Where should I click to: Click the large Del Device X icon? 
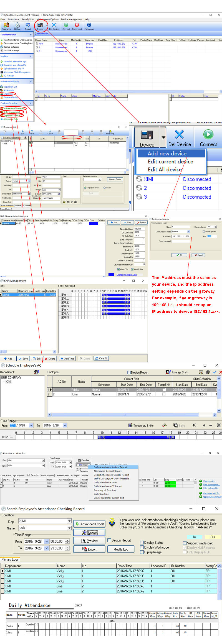click(x=180, y=134)
